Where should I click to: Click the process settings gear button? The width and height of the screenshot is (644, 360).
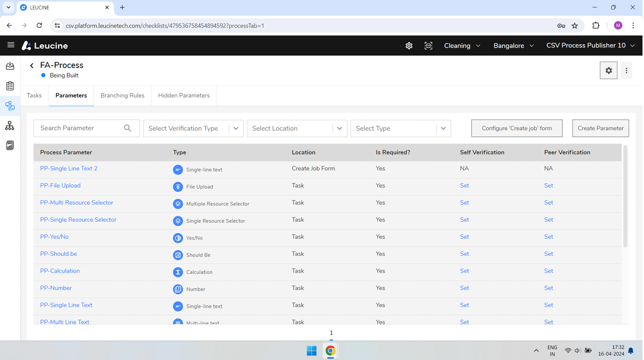pos(608,71)
